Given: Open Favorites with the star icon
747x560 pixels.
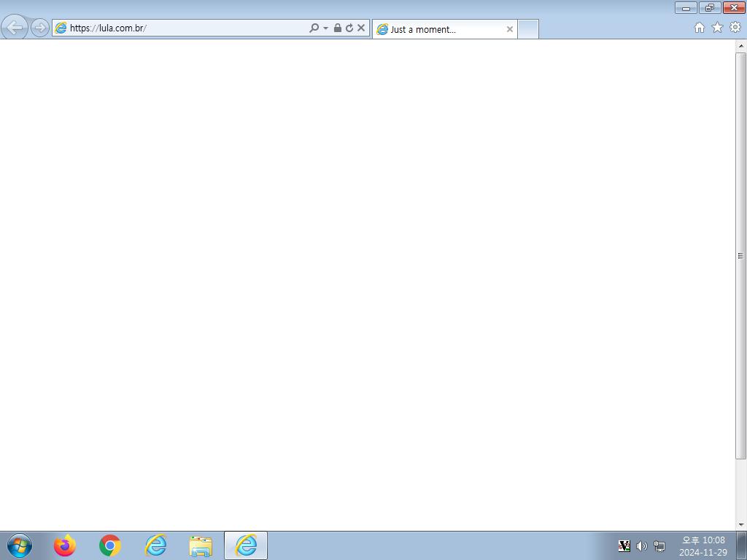Looking at the screenshot, I should [717, 28].
